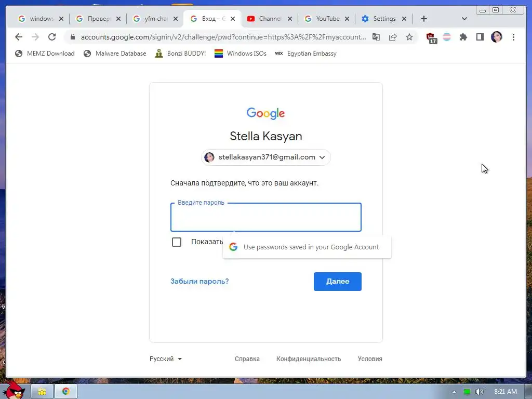Click the address bar URL
This screenshot has height=399, width=532.
223,37
